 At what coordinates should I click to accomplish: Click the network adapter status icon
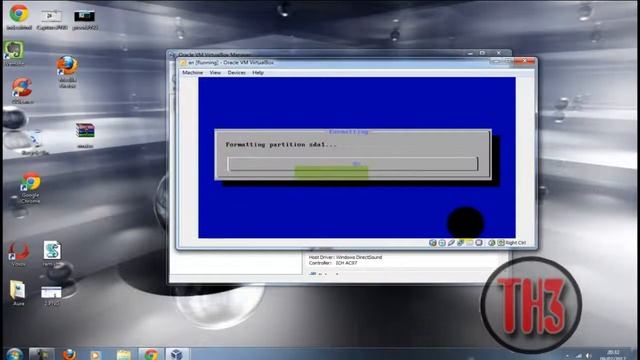point(460,243)
